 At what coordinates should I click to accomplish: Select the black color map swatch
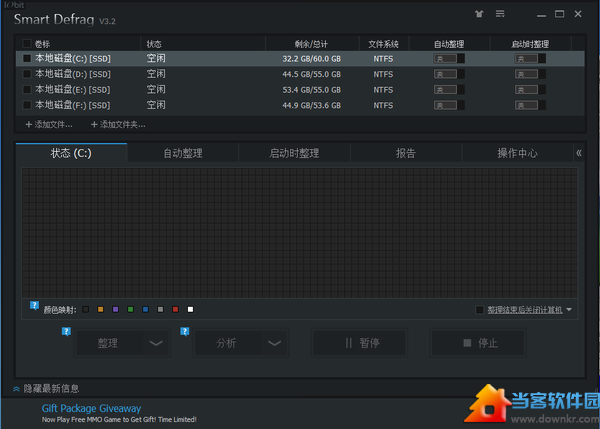tap(86, 309)
